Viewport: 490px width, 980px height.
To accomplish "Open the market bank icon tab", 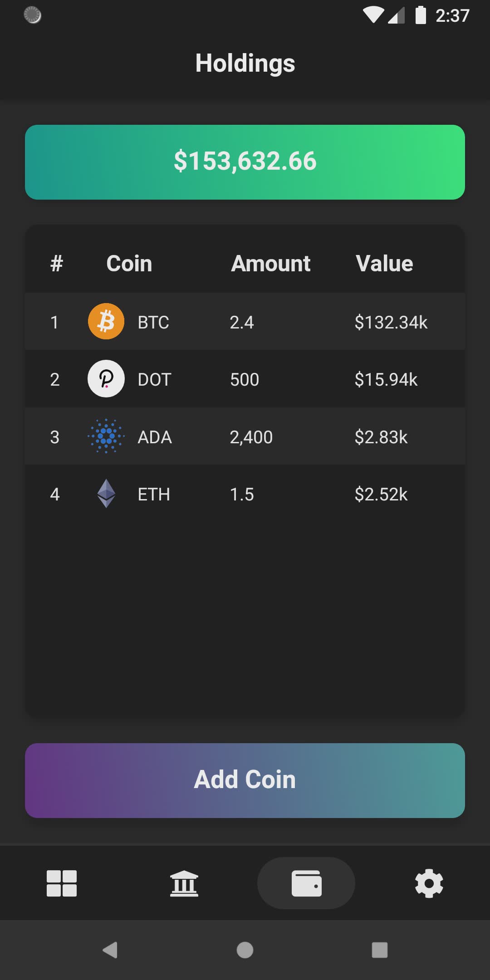I will click(184, 883).
